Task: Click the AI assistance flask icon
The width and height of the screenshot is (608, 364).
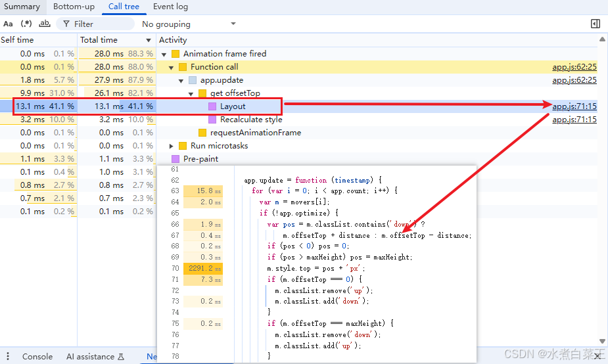Action: 121,356
